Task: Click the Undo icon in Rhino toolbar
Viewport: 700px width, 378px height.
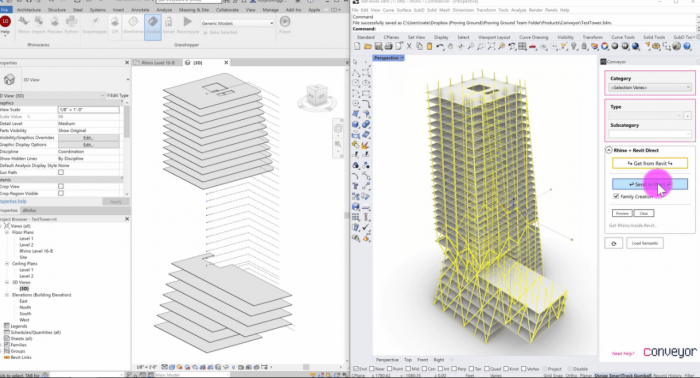Action: [x=440, y=46]
